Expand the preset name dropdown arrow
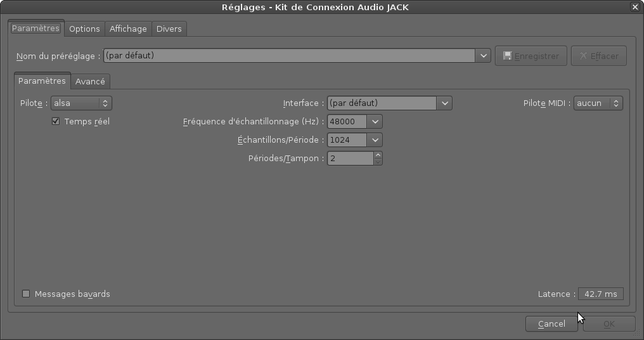 pos(484,55)
